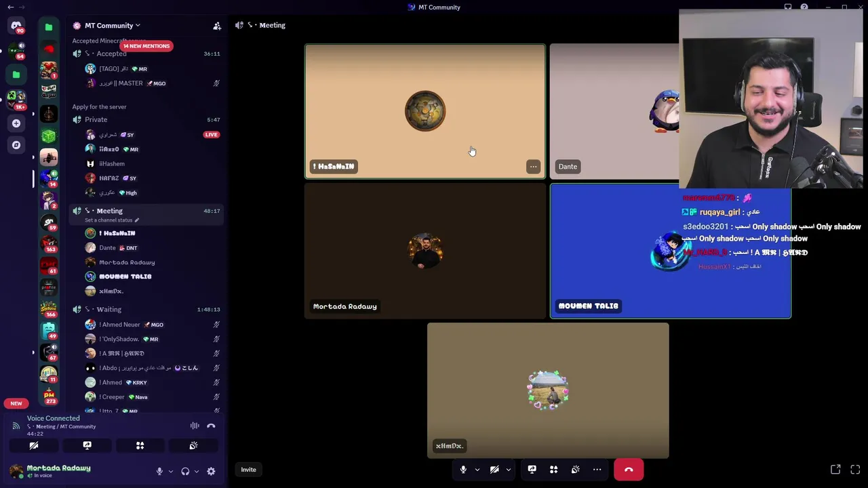The height and width of the screenshot is (488, 868).
Task: Click the 14 New Mentions pill
Action: point(146,46)
